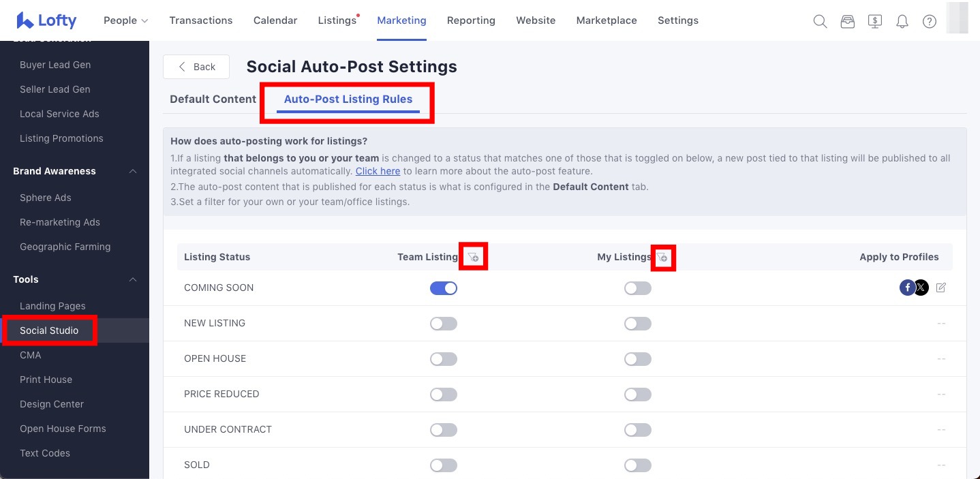Click the My Listings filter icon
This screenshot has height=479, width=980.
point(662,258)
